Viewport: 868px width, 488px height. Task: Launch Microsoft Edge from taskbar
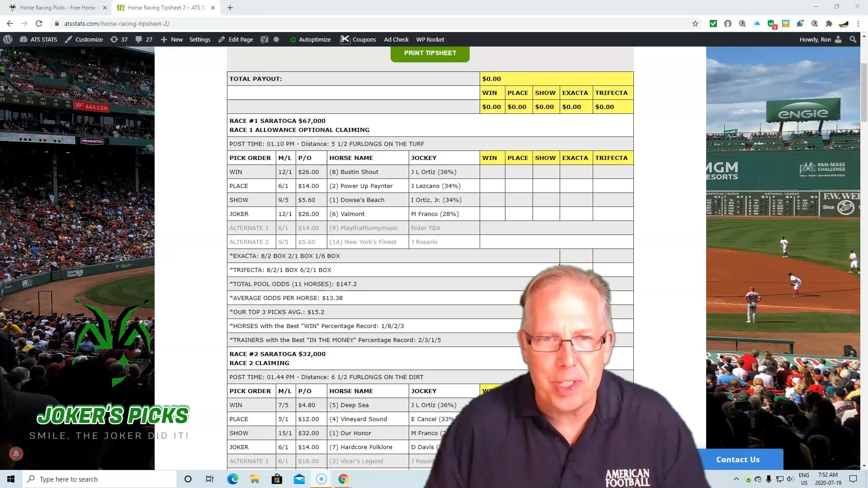(232, 479)
